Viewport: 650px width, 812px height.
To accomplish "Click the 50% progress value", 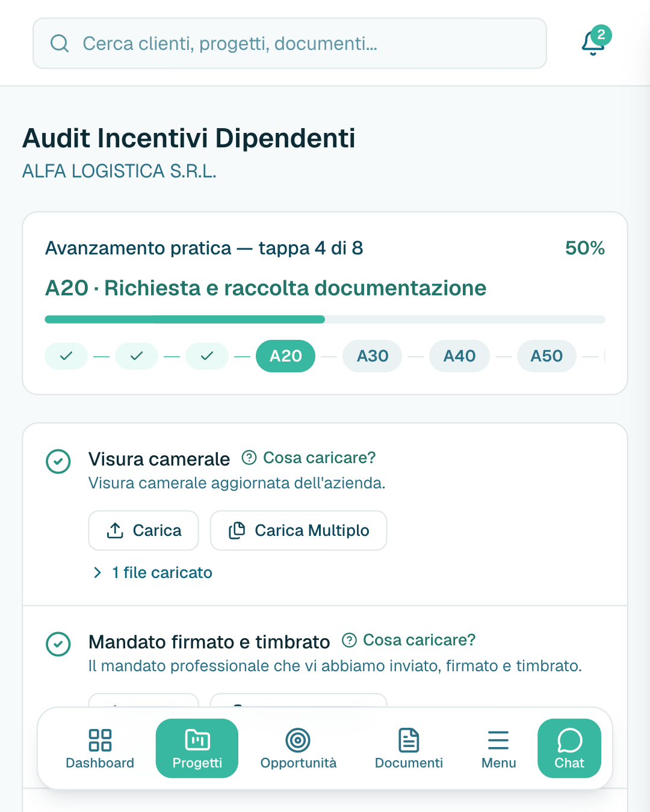I will pos(584,248).
